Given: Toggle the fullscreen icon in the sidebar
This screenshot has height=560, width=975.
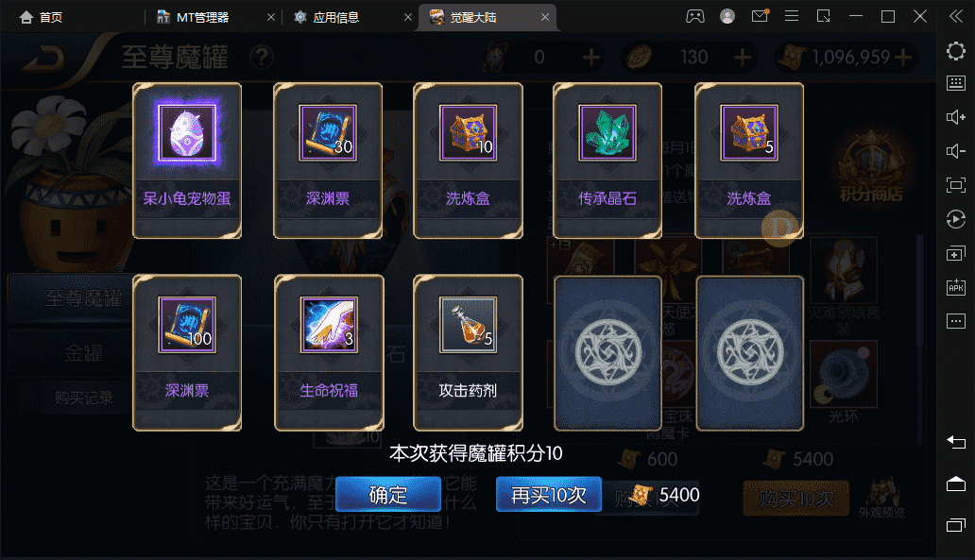Looking at the screenshot, I should pos(956,184).
